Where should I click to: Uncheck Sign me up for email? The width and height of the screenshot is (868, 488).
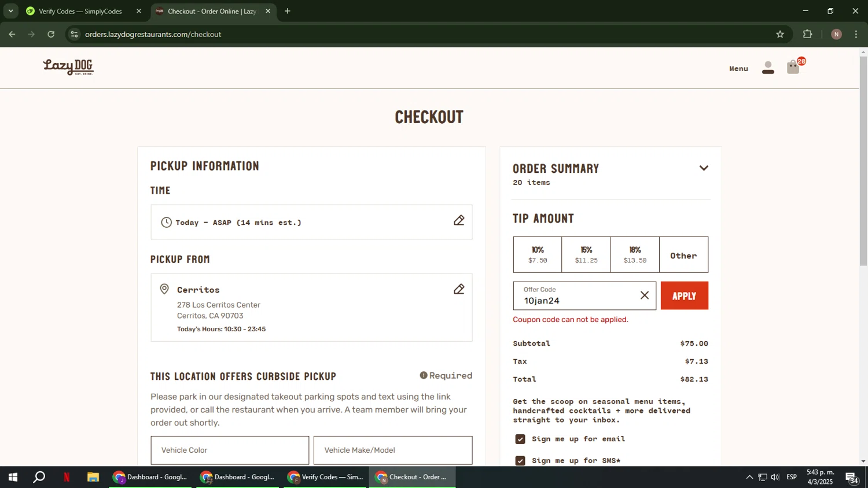(x=520, y=439)
